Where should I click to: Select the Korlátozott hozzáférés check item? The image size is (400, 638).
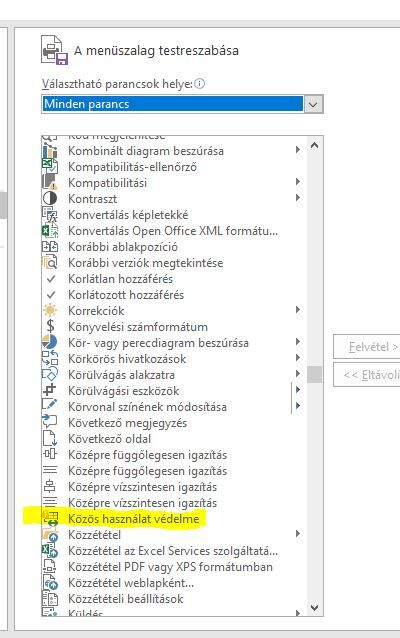point(174,295)
